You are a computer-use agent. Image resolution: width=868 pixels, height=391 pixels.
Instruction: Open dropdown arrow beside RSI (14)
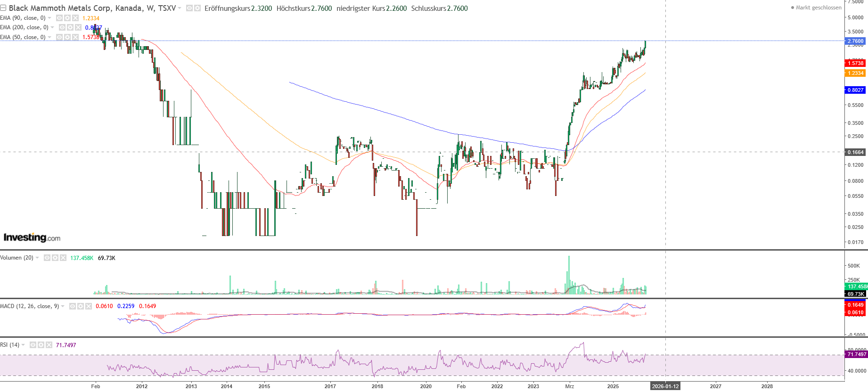tap(23, 345)
